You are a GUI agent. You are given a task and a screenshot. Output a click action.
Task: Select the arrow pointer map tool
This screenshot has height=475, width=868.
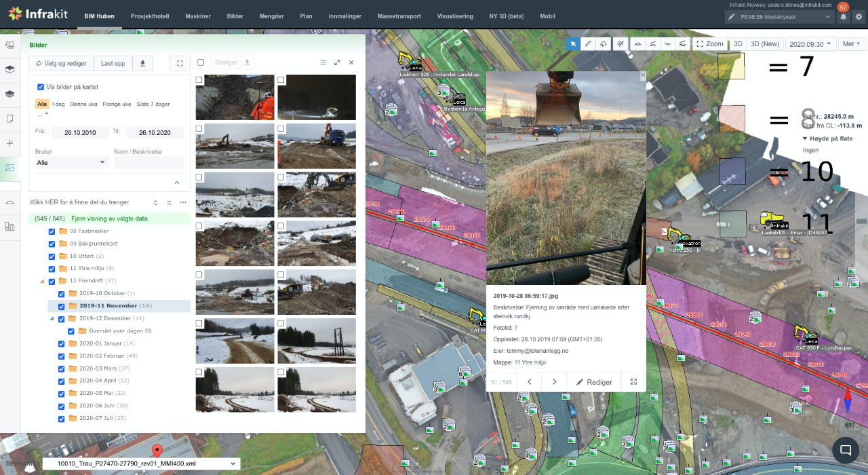pos(574,44)
